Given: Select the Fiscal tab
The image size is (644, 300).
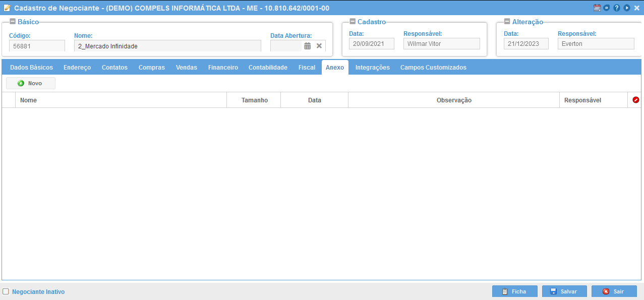Looking at the screenshot, I should coord(307,68).
